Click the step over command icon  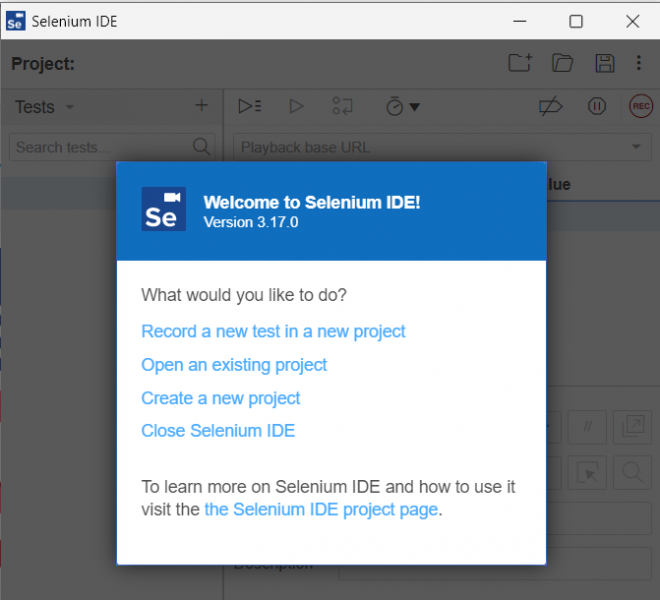tap(343, 106)
